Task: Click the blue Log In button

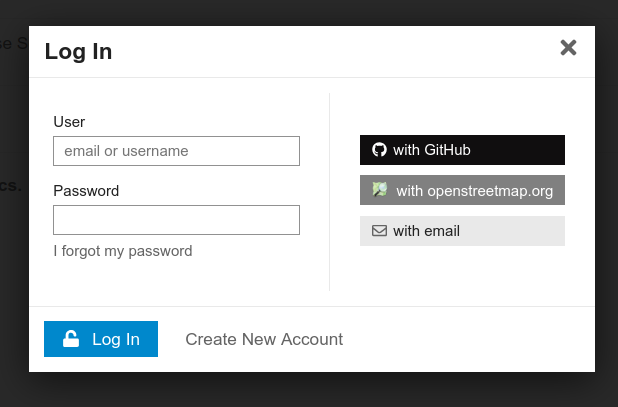Action: click(x=101, y=339)
